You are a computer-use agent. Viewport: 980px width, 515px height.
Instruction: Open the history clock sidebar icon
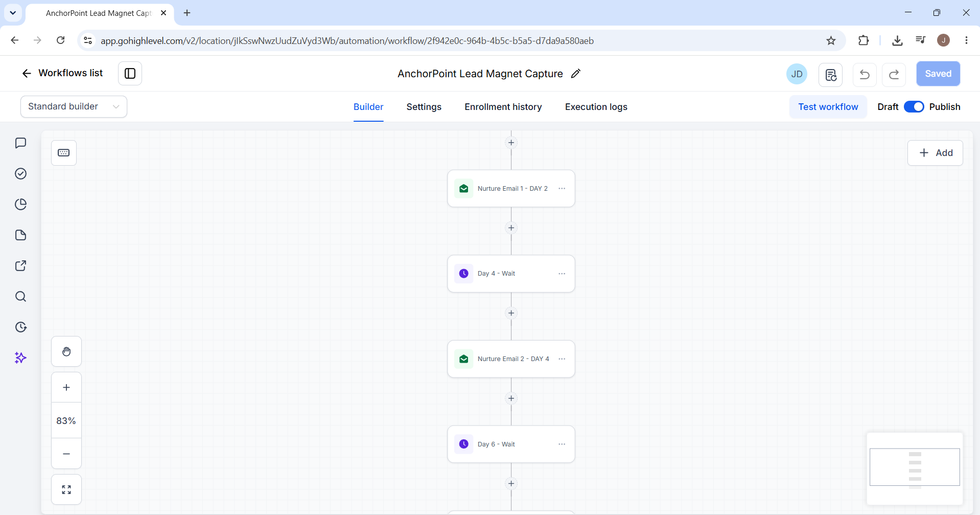[20, 327]
